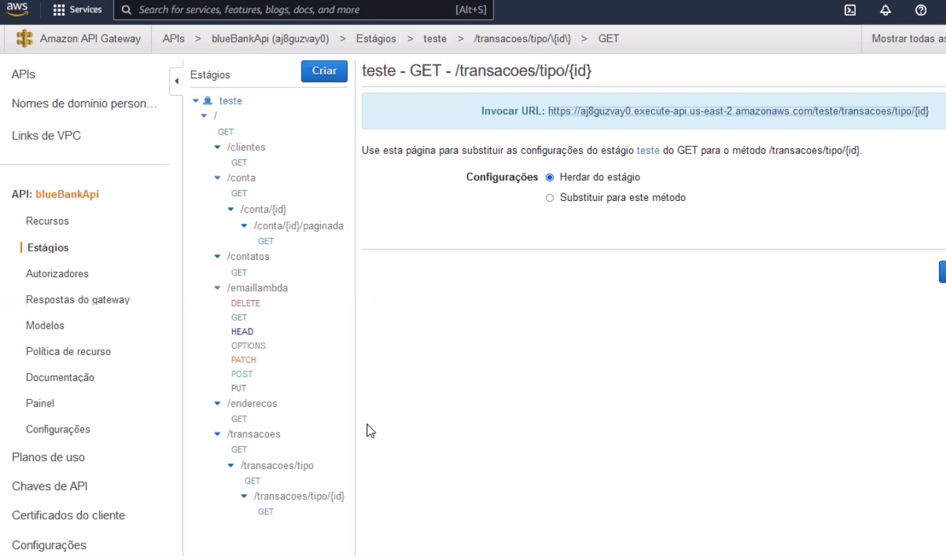Select DELETE under /emaillambda

tap(245, 304)
